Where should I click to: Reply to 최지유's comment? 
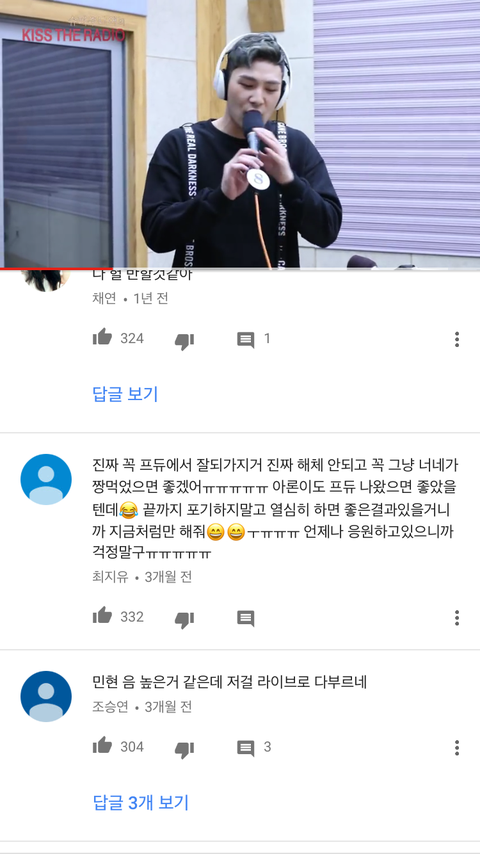246,618
